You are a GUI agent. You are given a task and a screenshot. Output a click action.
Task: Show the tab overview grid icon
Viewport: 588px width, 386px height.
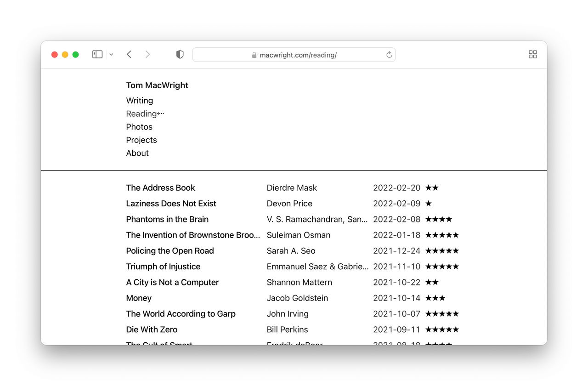(x=532, y=55)
